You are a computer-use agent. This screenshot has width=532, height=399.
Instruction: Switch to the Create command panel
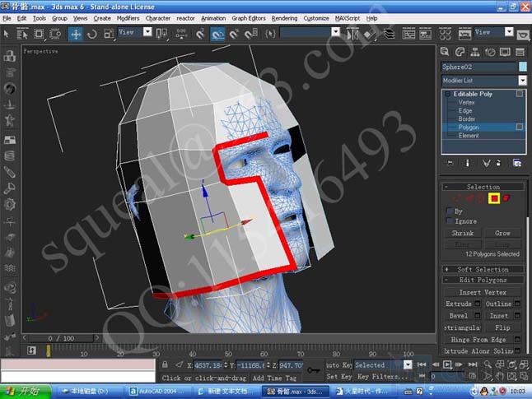(445, 52)
